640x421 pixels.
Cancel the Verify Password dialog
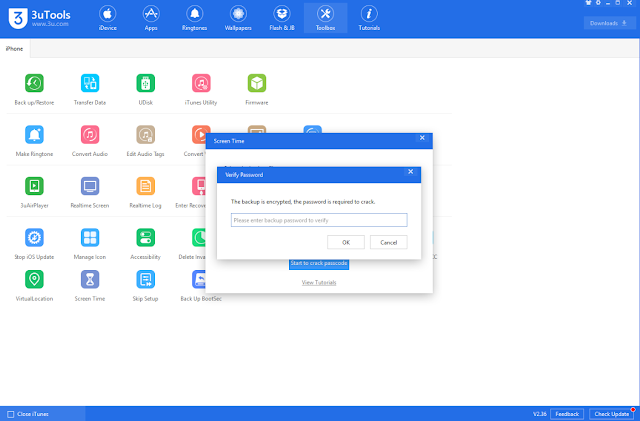click(389, 242)
